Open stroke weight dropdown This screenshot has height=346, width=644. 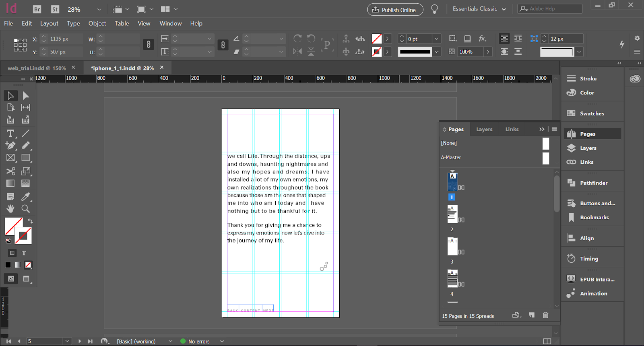[437, 39]
